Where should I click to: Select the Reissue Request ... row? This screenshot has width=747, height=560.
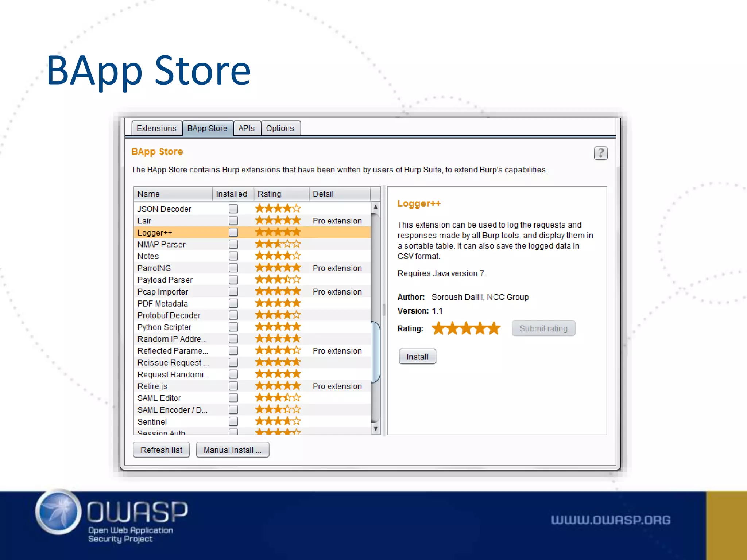(252, 362)
